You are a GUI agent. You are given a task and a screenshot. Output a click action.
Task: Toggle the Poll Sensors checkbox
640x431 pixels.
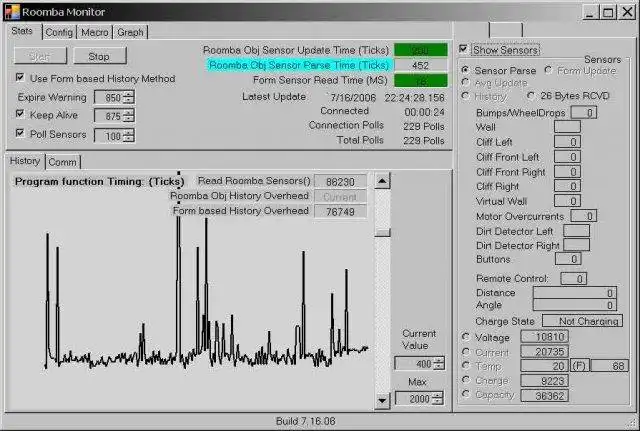coord(20,133)
